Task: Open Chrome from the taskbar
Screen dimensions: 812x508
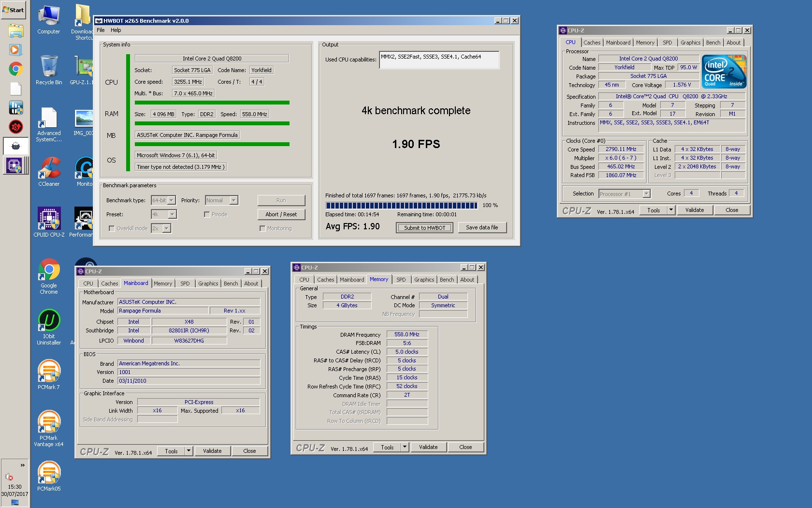Action: tap(15, 69)
